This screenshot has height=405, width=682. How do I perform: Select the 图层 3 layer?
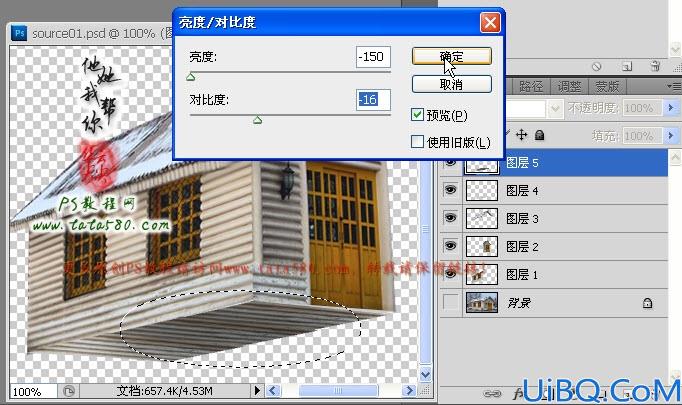tap(554, 218)
